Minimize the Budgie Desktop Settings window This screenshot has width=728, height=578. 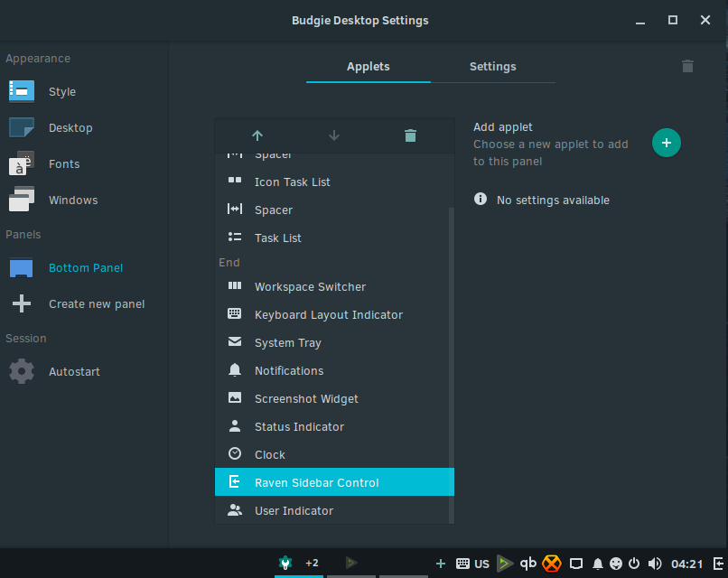pyautogui.click(x=640, y=21)
